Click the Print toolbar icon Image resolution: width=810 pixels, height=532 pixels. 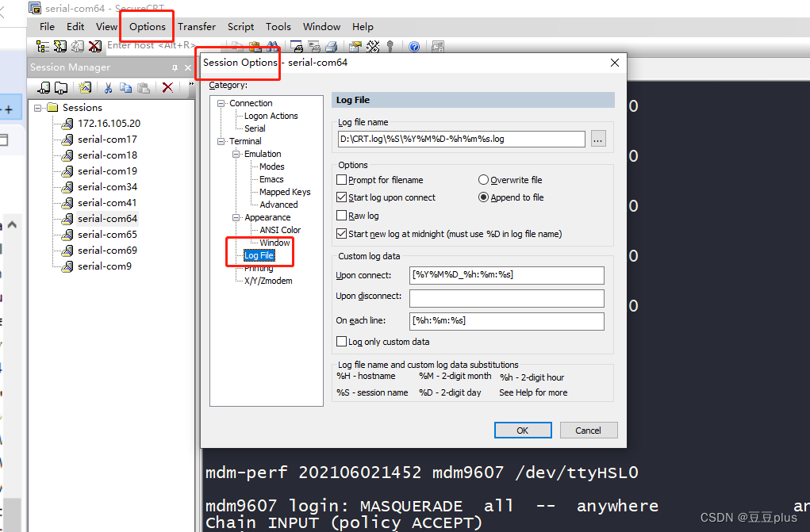point(332,46)
